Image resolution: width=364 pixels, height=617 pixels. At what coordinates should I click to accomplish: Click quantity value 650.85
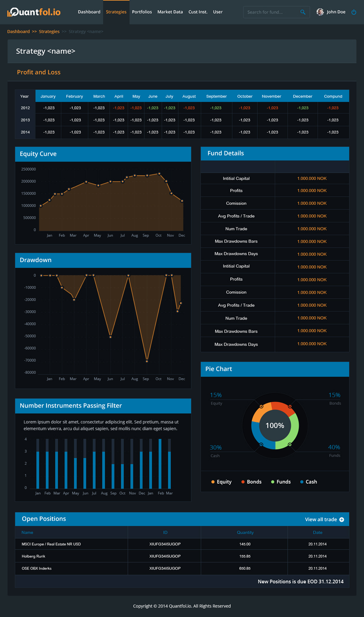[245, 568]
